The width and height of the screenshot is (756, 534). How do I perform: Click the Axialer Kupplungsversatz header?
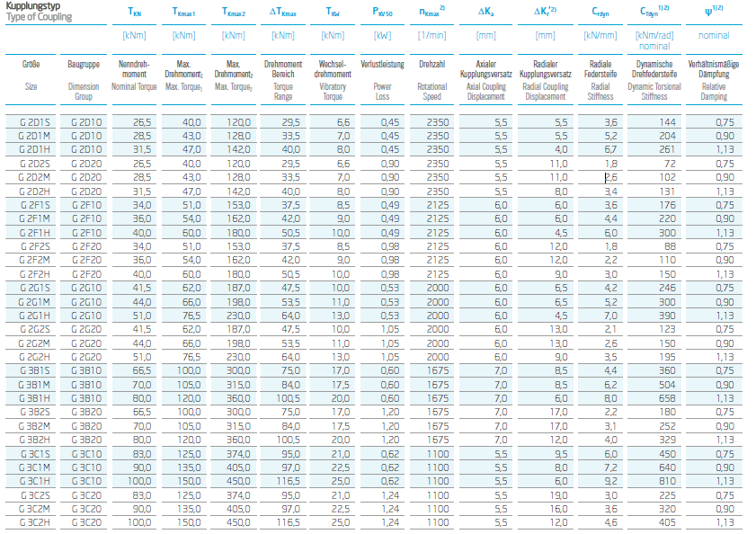point(488,70)
